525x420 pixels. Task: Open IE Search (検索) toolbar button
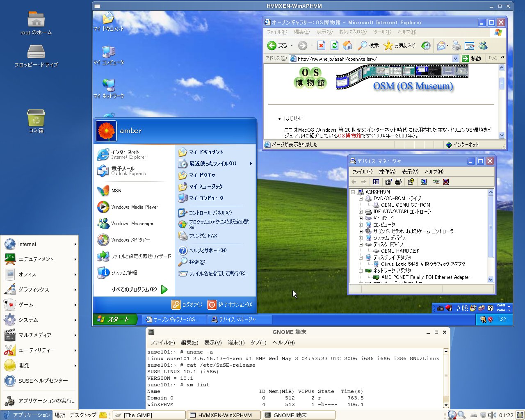[368, 46]
